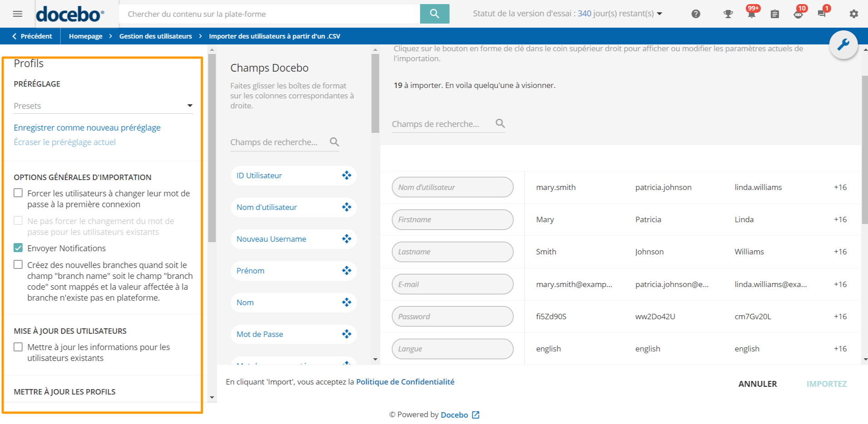Click the wrench import settings button

[x=843, y=44]
